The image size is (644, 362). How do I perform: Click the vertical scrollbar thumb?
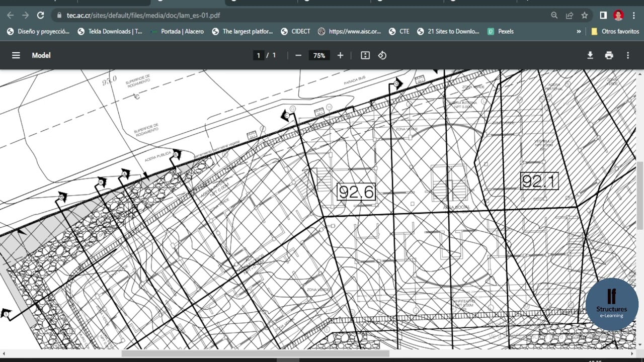pyautogui.click(x=640, y=196)
